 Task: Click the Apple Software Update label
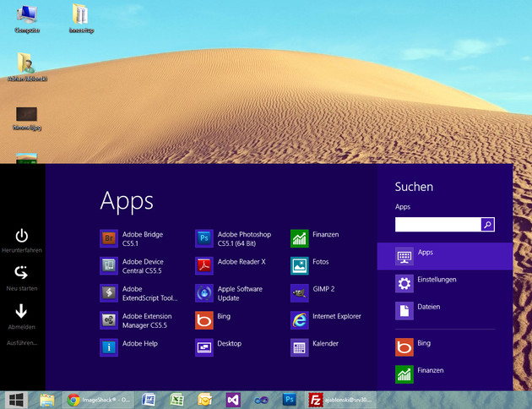click(x=240, y=293)
